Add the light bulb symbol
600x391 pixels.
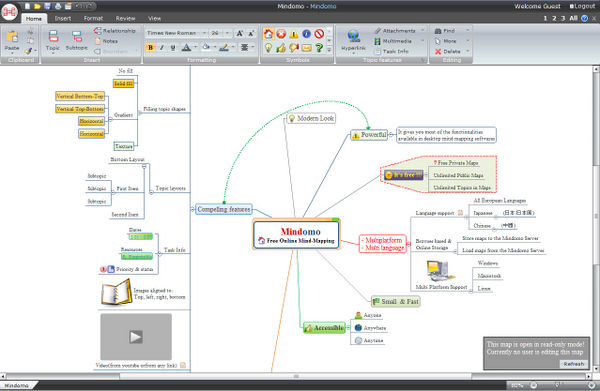coord(269,48)
